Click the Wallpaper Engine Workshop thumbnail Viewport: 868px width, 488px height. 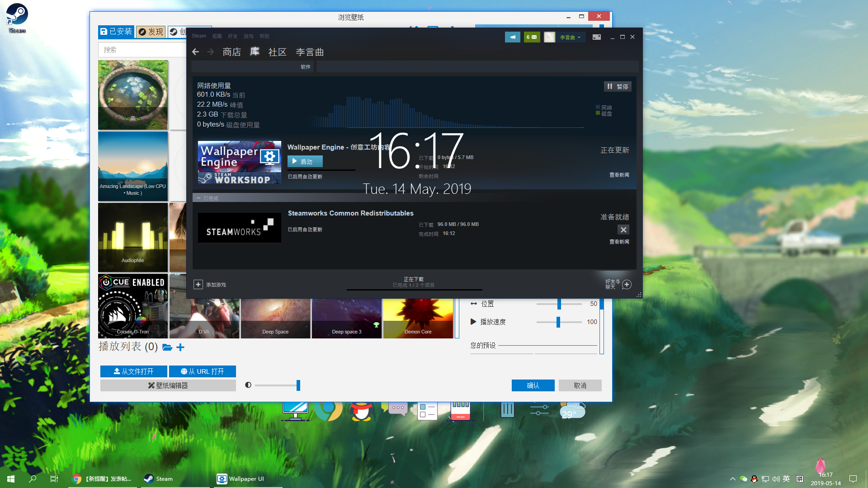(x=239, y=162)
